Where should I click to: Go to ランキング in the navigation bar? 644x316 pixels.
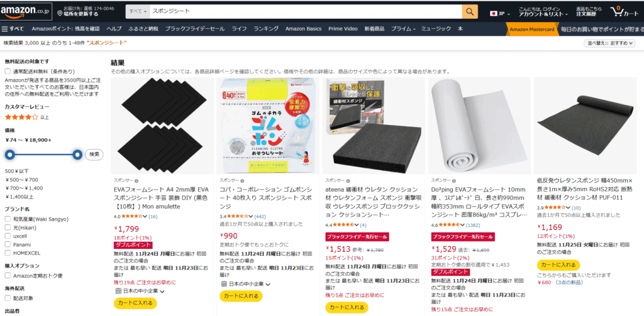click(266, 29)
